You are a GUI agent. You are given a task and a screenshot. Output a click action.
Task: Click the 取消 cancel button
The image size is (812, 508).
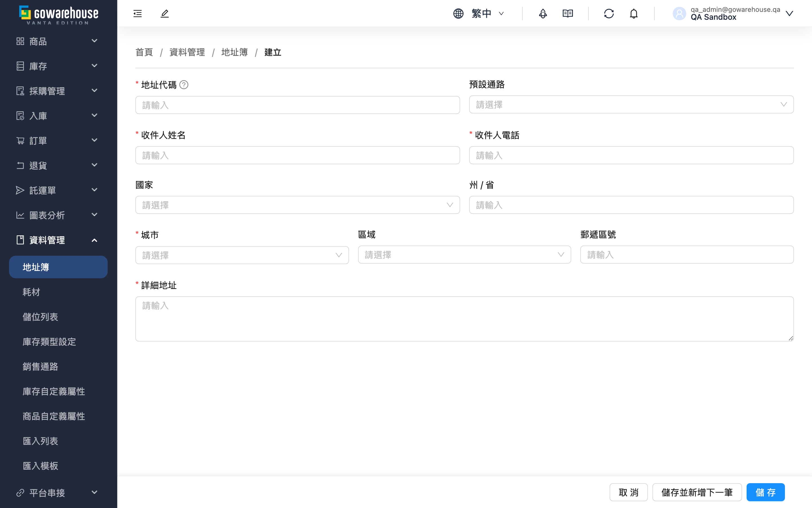pos(628,492)
